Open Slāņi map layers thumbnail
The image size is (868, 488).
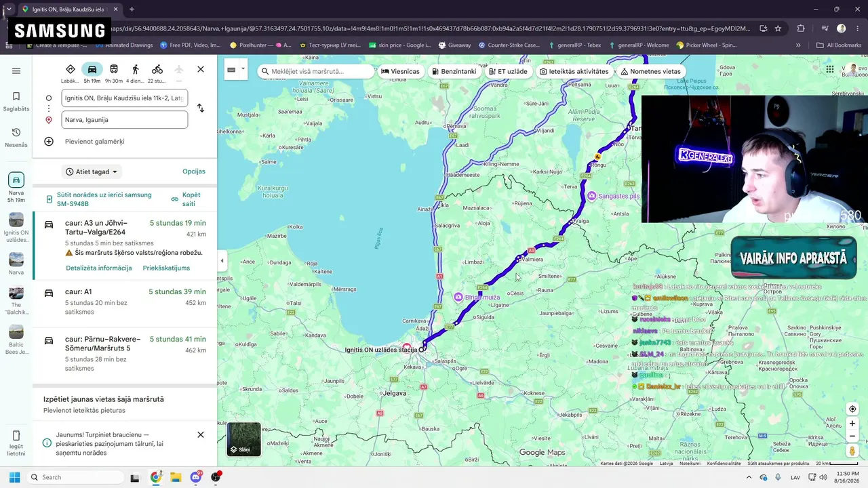click(243, 439)
